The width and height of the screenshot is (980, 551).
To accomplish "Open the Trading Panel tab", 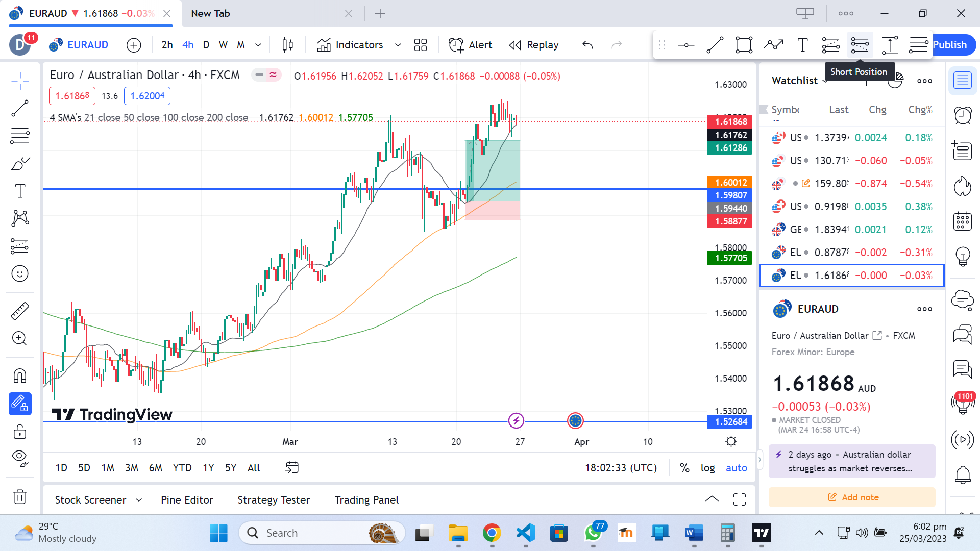I will [x=366, y=500].
